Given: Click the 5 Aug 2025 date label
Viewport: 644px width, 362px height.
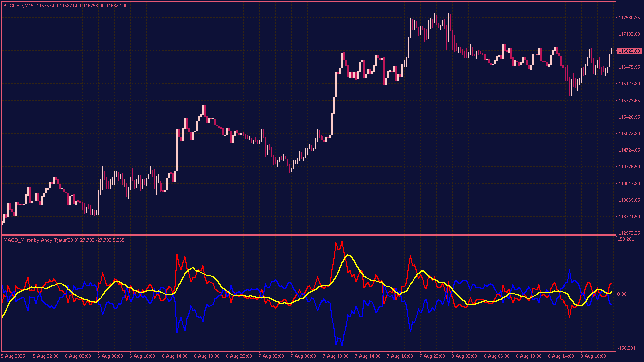Looking at the screenshot, I should point(13,356).
